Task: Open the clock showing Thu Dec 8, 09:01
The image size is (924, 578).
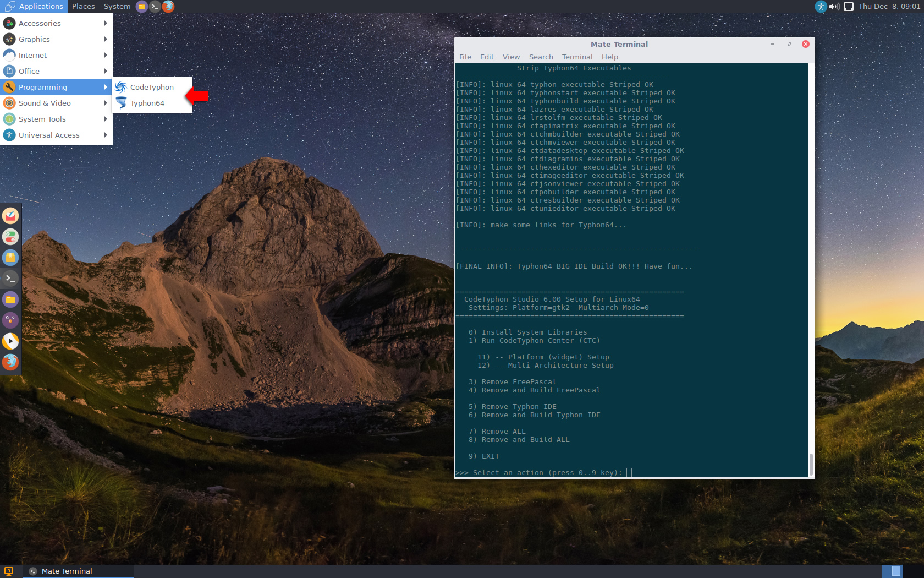Action: click(x=889, y=7)
